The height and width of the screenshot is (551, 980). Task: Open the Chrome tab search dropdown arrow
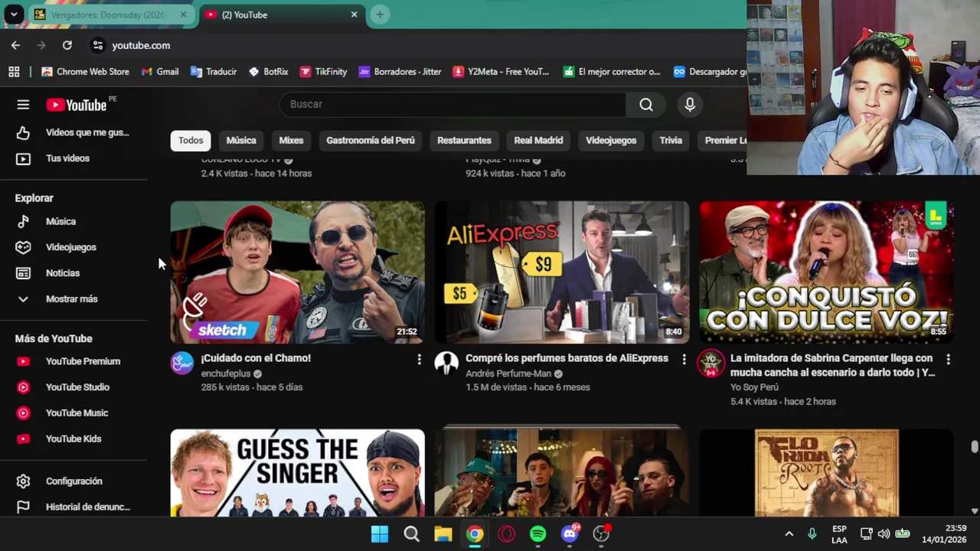14,15
